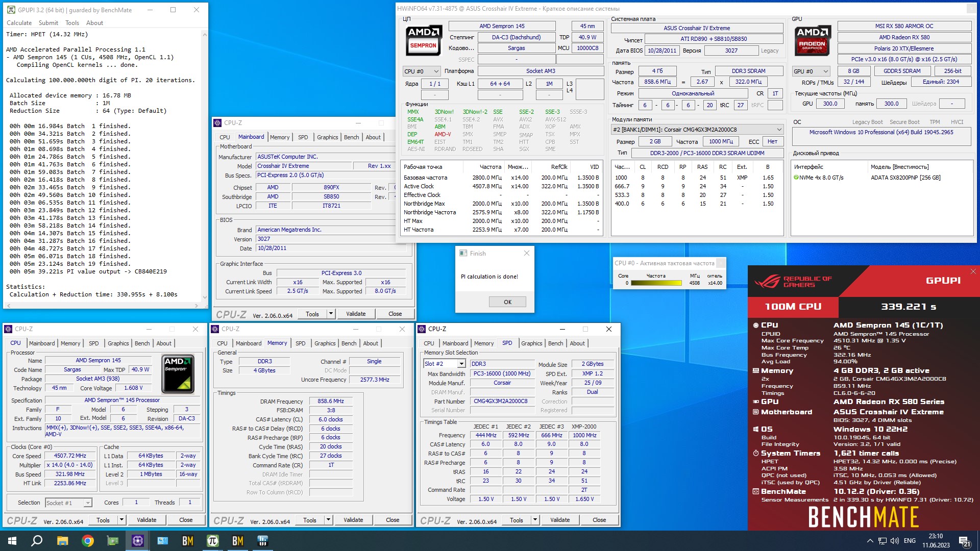Open Calculate menu in GPUPI
This screenshot has height=551, width=980.
pos(19,23)
